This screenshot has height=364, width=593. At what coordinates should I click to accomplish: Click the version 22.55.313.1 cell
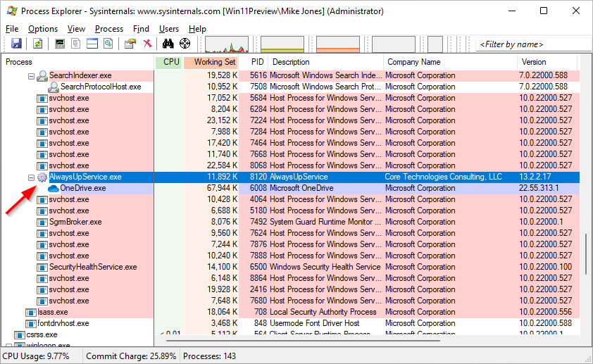pos(539,188)
